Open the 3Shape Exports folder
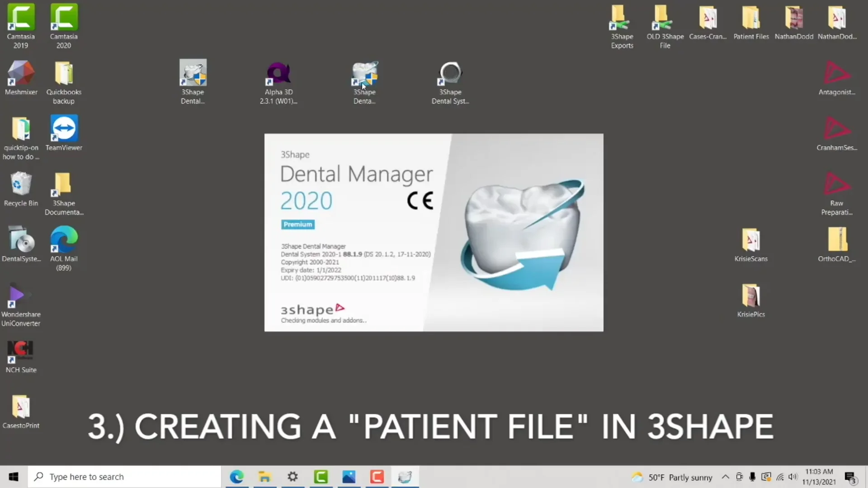The width and height of the screenshot is (868, 488). pyautogui.click(x=622, y=26)
